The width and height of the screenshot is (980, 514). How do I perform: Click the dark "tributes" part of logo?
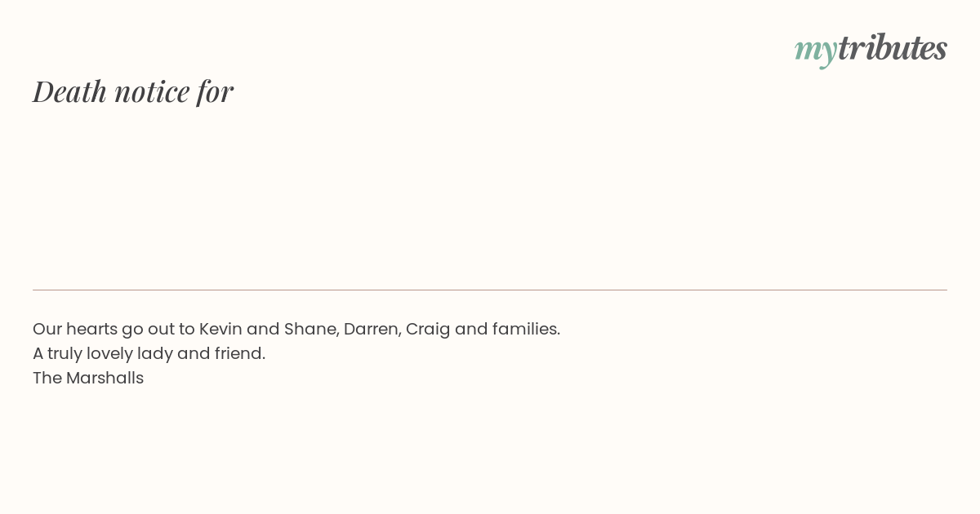(892, 47)
